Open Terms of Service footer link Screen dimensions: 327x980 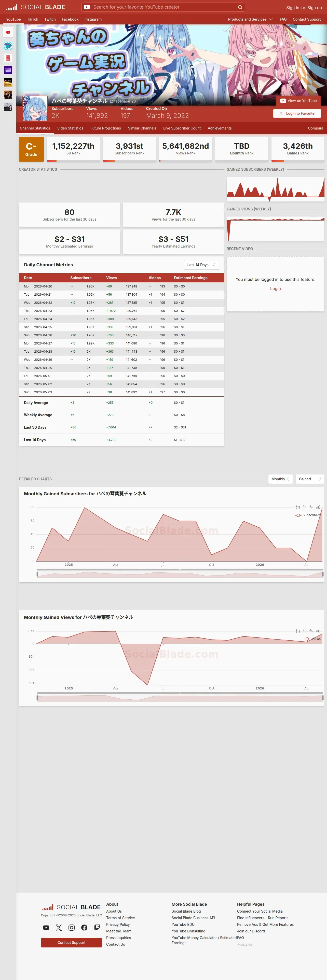tap(120, 918)
